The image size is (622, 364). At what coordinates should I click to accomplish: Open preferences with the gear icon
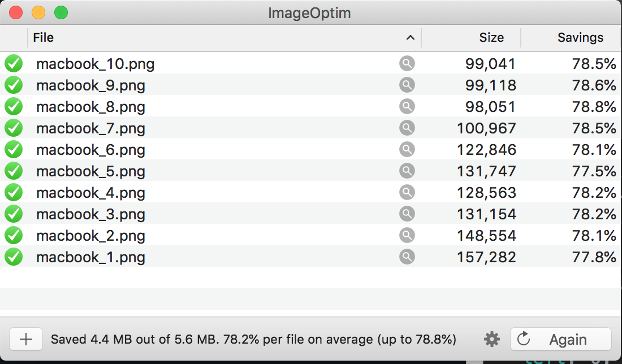(492, 339)
